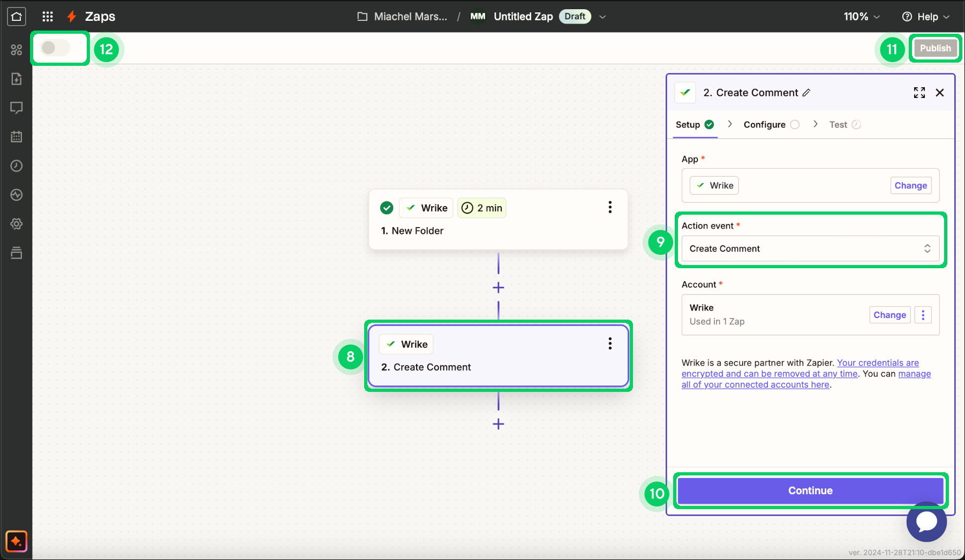The height and width of the screenshot is (560, 965).
Task: Open the Create Comment step options menu
Action: [x=610, y=344]
